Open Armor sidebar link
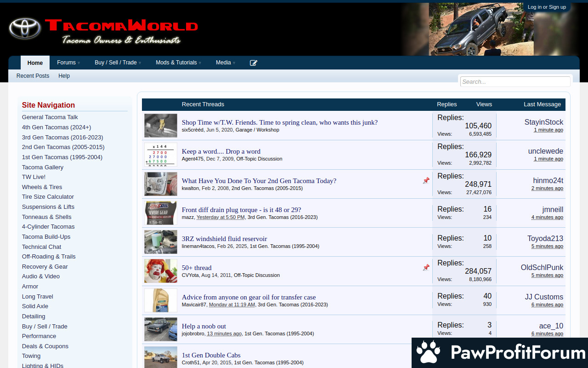The height and width of the screenshot is (368, 588). [30, 287]
